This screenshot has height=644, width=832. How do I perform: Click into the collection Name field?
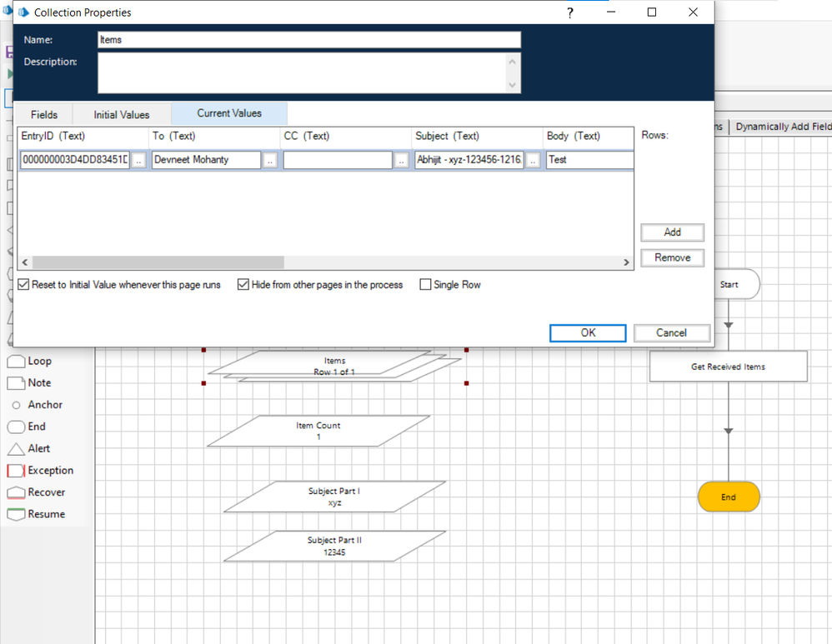click(308, 40)
